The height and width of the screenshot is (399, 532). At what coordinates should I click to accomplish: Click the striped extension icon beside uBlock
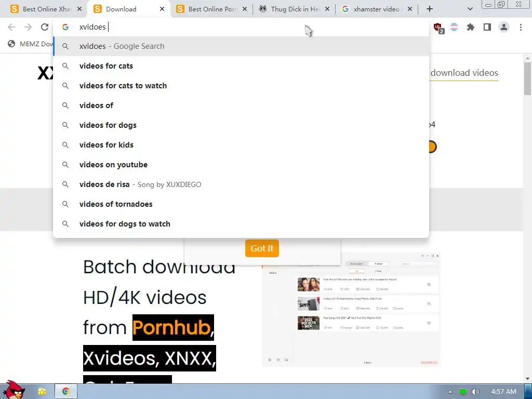(x=454, y=27)
